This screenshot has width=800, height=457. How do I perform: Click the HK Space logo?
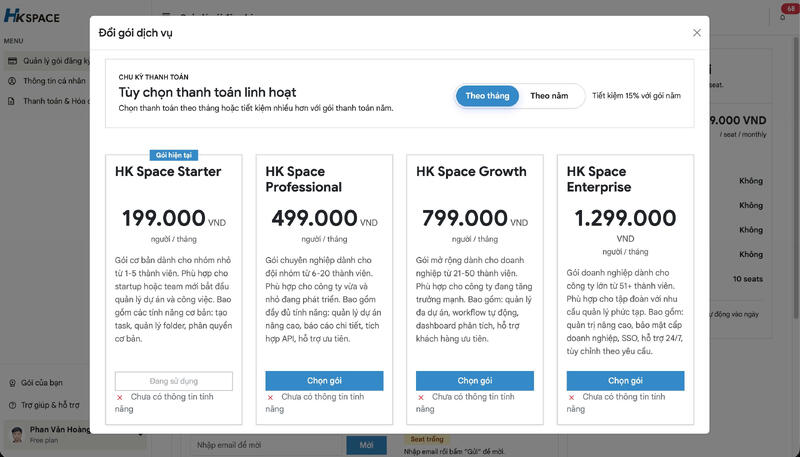tap(32, 16)
